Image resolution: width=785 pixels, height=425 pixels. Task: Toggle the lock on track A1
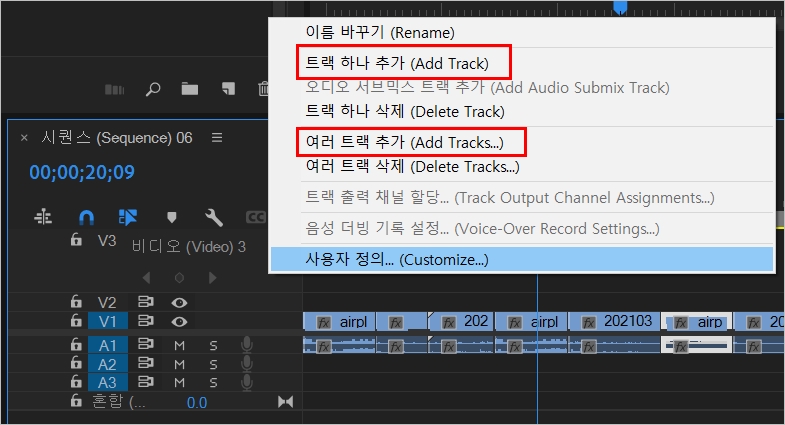tap(76, 344)
